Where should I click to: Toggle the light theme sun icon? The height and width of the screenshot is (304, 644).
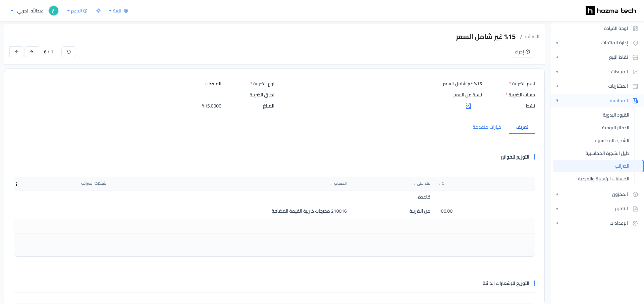click(98, 11)
